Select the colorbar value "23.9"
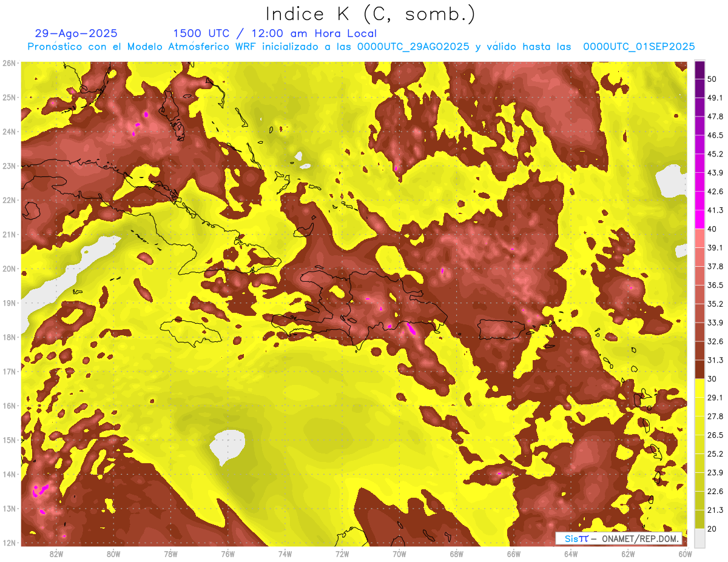728x562 pixels. pyautogui.click(x=715, y=473)
